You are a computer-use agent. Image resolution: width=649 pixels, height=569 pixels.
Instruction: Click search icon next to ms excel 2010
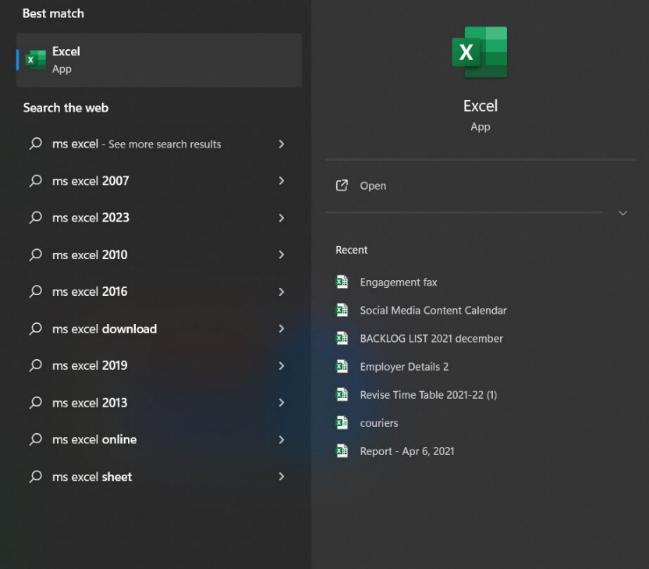[36, 255]
